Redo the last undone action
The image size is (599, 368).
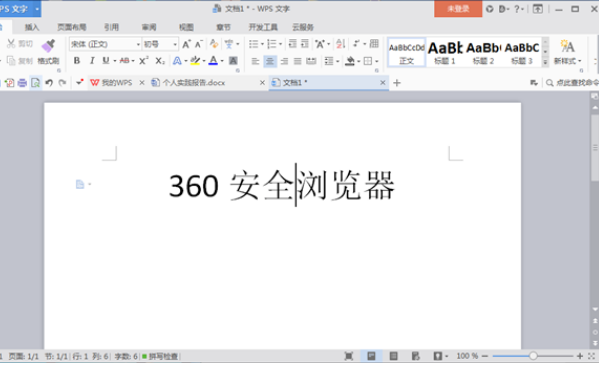tap(62, 83)
